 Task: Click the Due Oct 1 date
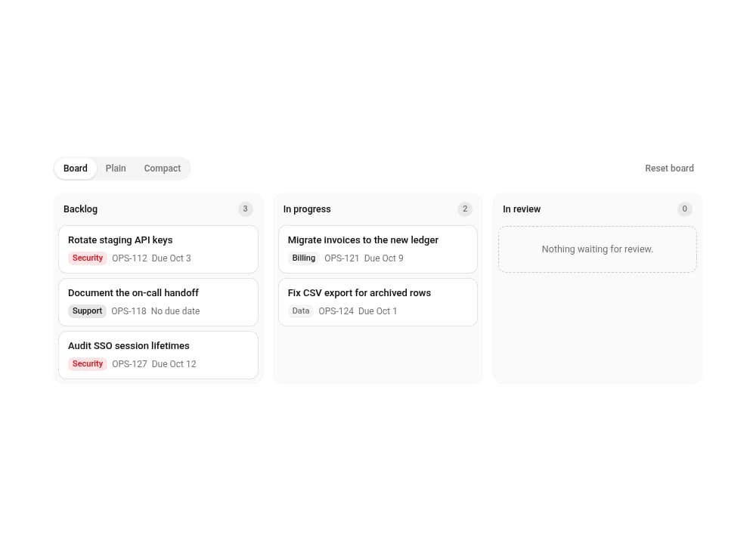377,311
